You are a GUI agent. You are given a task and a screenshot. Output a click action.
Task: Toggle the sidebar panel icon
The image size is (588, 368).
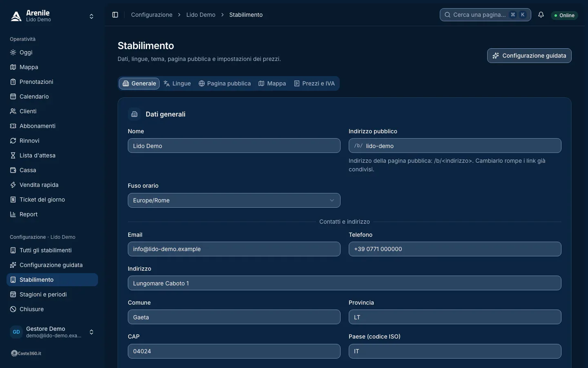[115, 15]
